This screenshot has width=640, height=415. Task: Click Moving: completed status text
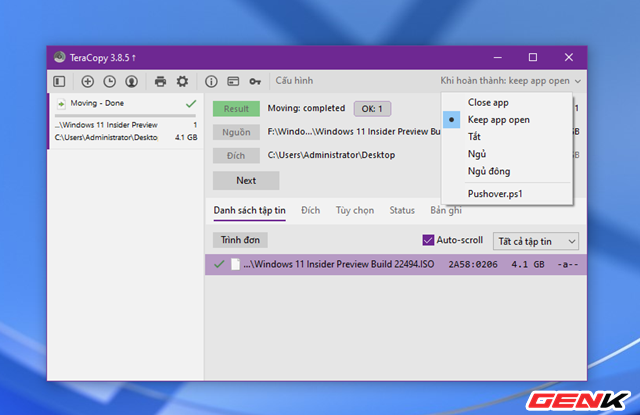coord(306,108)
